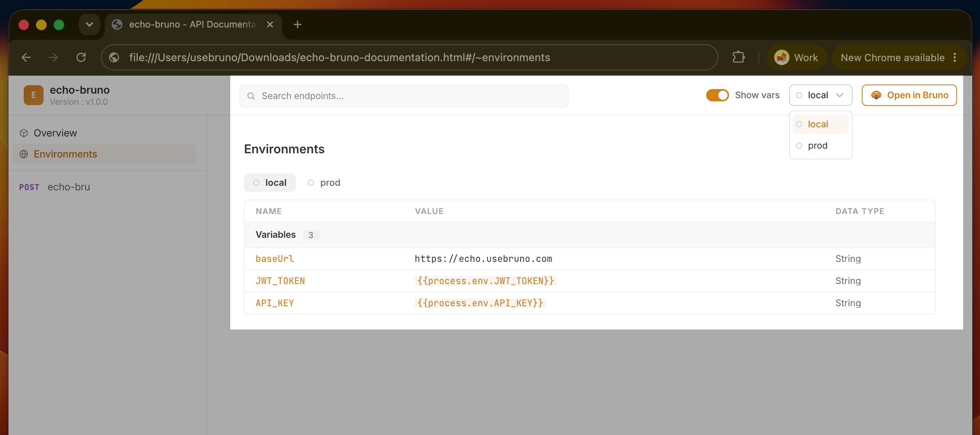Image resolution: width=980 pixels, height=435 pixels.
Task: Click the Work profile avatar
Action: point(782,57)
